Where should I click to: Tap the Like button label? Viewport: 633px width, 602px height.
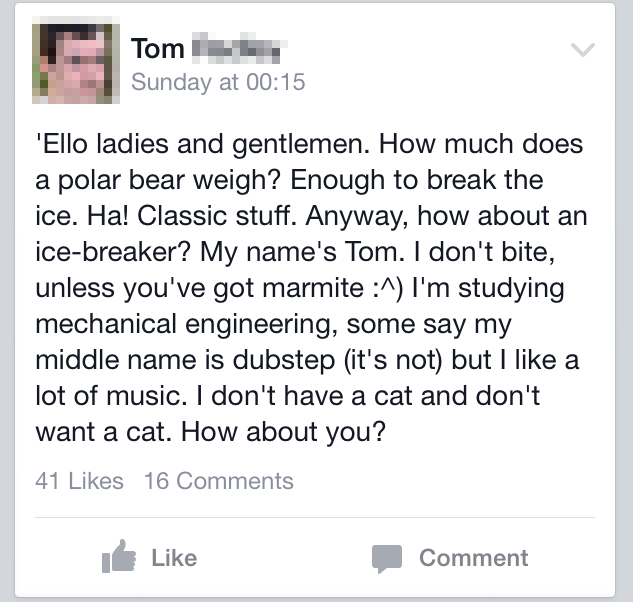tap(174, 558)
